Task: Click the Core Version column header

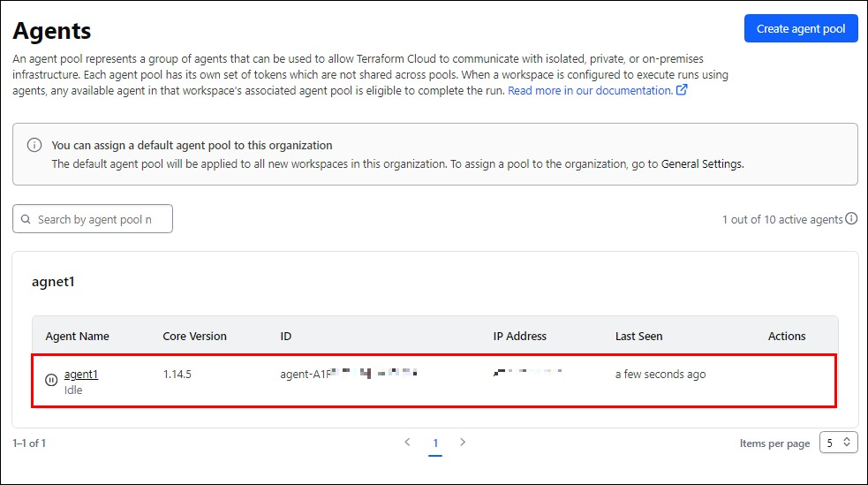Action: coord(194,336)
